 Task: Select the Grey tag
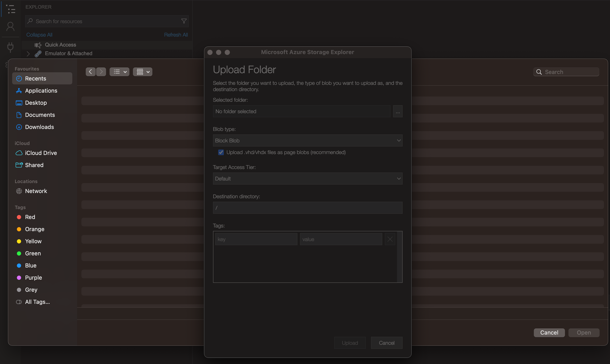(42, 290)
